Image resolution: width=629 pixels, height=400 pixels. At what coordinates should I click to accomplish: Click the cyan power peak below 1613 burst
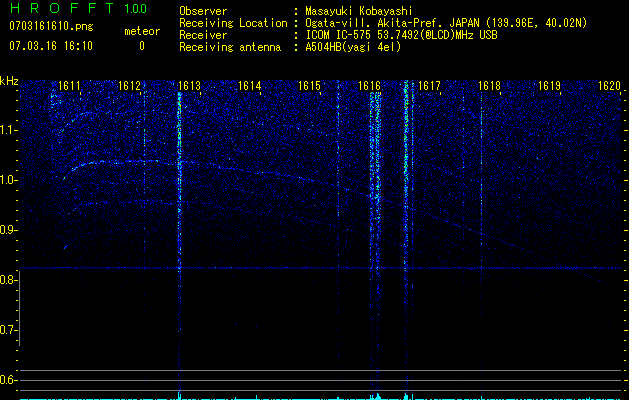(179, 394)
